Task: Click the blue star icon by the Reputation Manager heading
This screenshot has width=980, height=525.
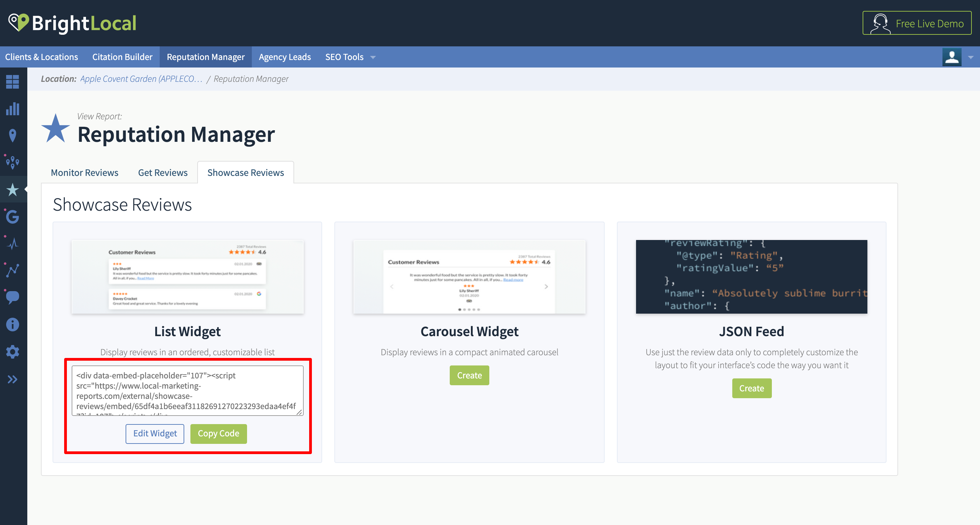Action: tap(56, 129)
